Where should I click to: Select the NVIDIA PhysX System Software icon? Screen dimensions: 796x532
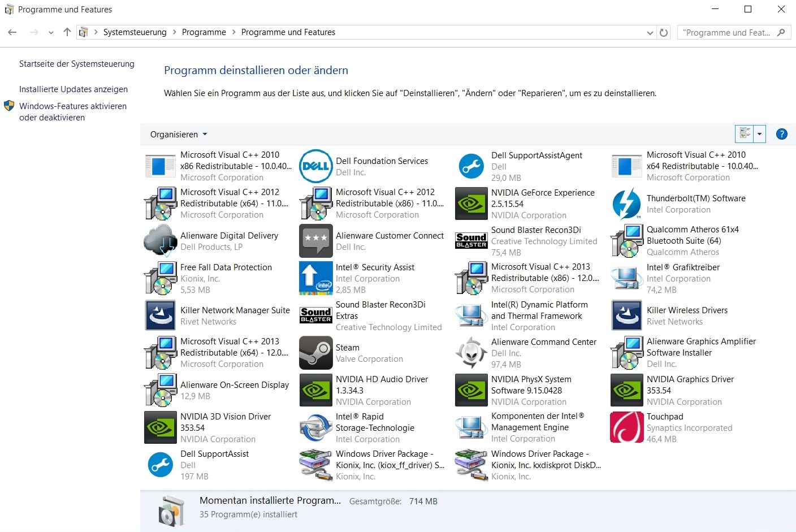click(471, 390)
